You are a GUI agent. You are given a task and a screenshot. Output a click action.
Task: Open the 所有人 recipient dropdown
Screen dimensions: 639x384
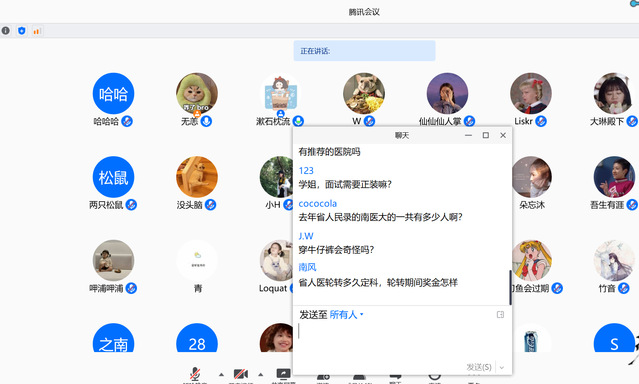pyautogui.click(x=346, y=315)
